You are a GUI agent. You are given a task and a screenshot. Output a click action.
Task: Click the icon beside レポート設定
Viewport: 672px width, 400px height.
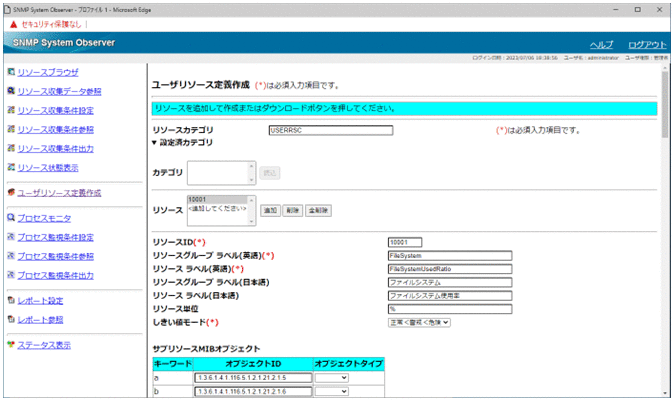tap(11, 300)
